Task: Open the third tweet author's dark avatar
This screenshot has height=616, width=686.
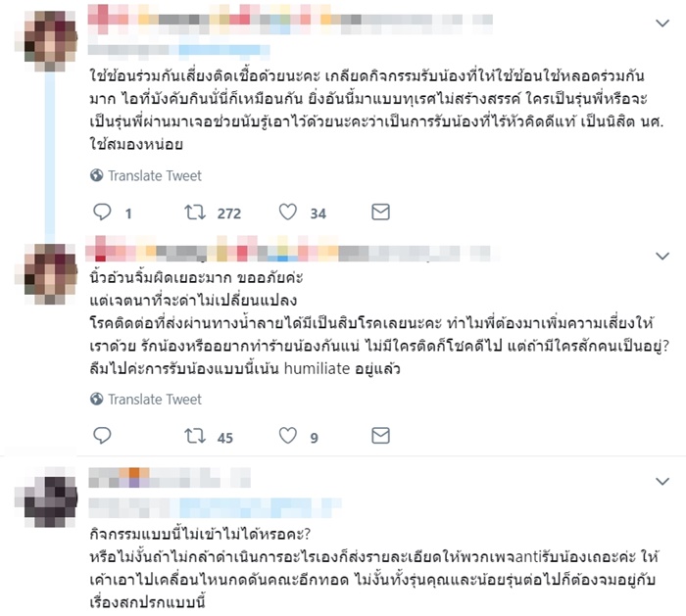Action: click(46, 497)
